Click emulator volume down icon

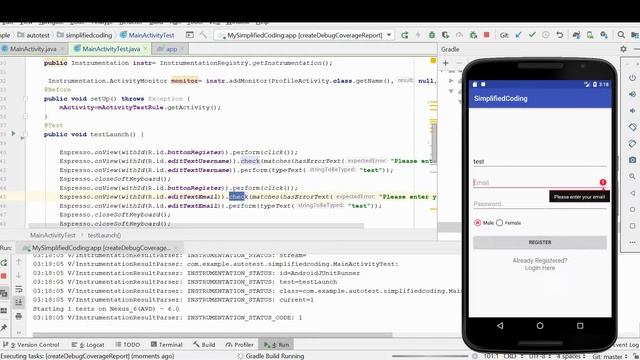632,111
